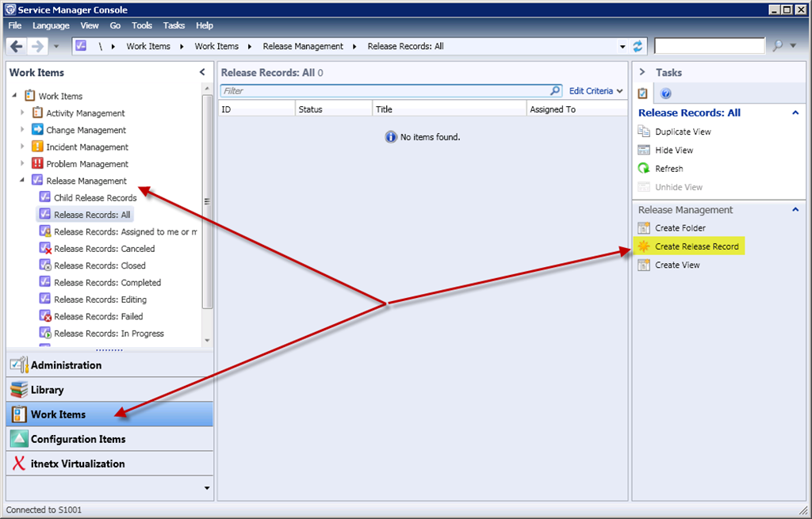Click the Create View link
Screen dimensions: 812x519
click(x=677, y=265)
